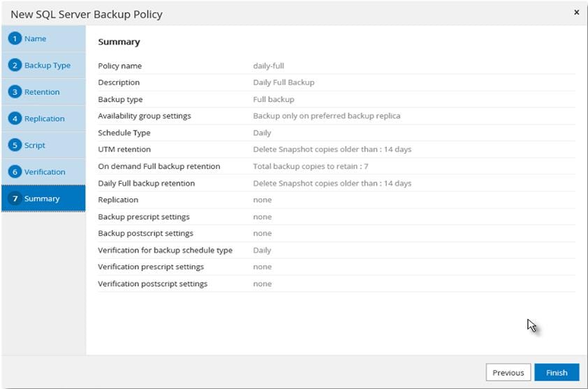
Task: Click the step 3 number circle
Action: (15, 92)
